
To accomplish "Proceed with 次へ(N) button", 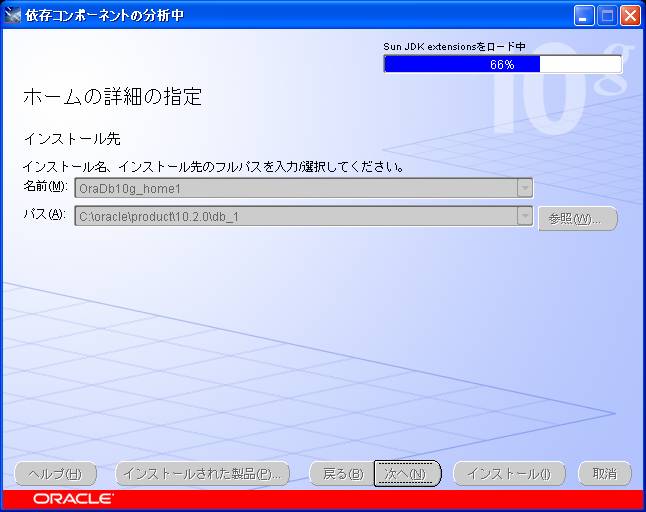I will point(407,474).
